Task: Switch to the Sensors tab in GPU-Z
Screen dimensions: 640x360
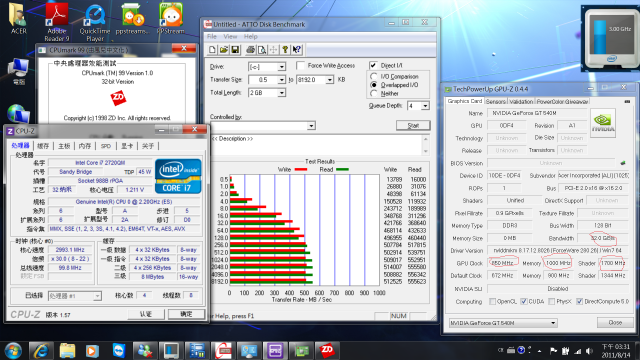Action: [496, 102]
